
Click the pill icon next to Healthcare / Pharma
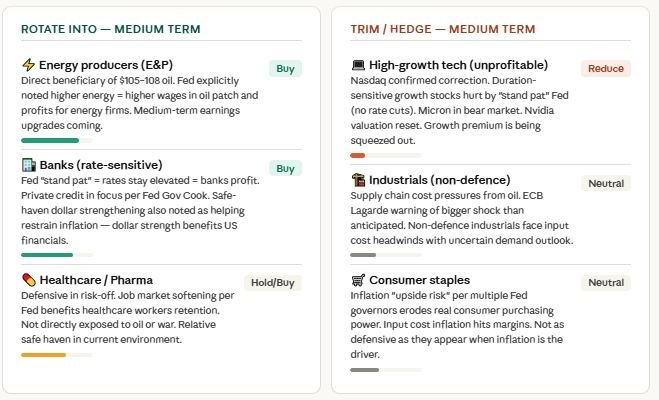coord(28,279)
